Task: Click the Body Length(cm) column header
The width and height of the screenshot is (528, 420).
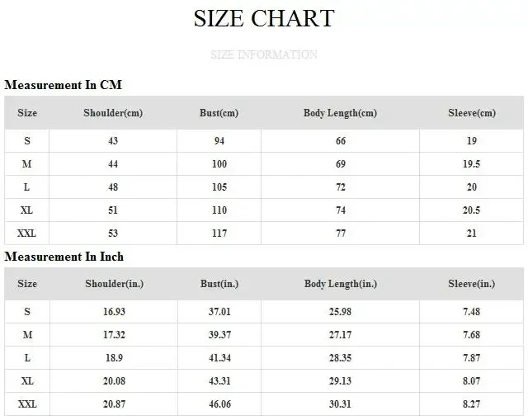Action: [340, 113]
